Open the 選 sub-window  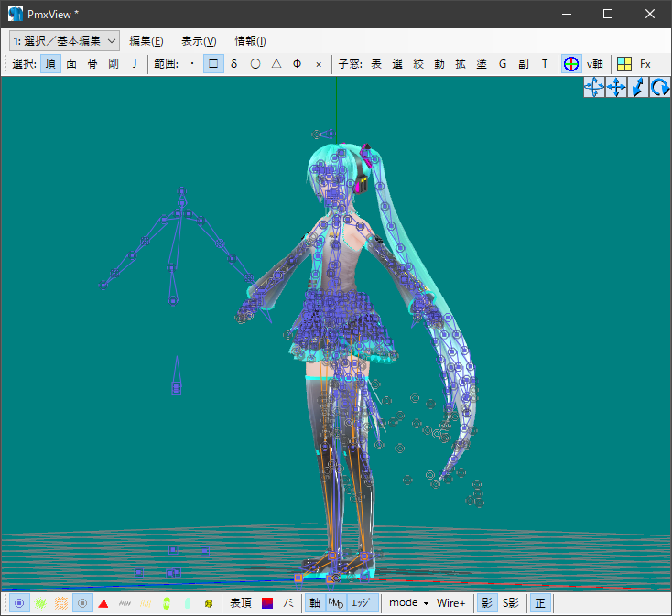pyautogui.click(x=397, y=64)
